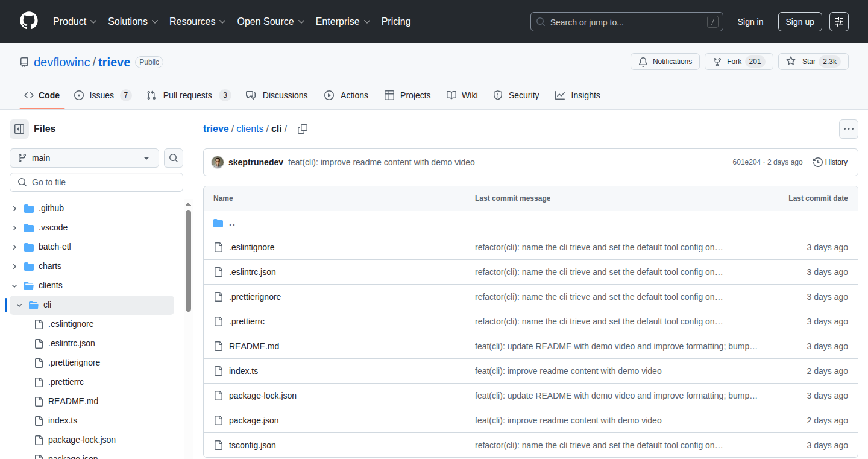Image resolution: width=868 pixels, height=459 pixels.
Task: Open commit hash 601e204
Action: [746, 162]
